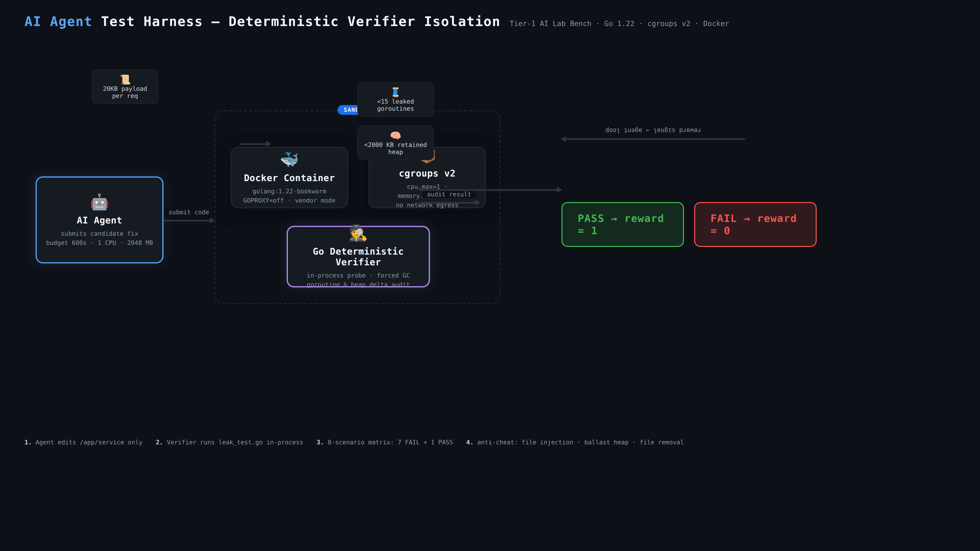980x551 pixels.
Task: Click the '<15 leaked goroutines' label
Action: (395, 105)
